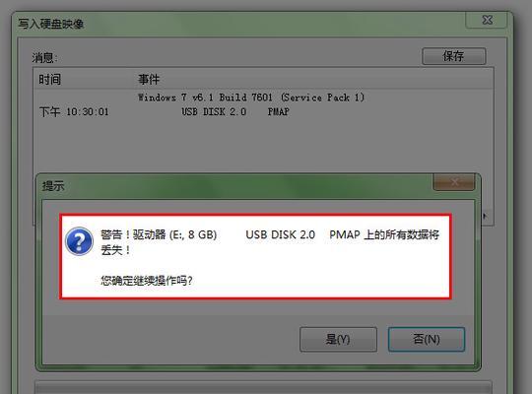Select the 时间 column header
Screen dimensions: 532x394
pos(50,80)
